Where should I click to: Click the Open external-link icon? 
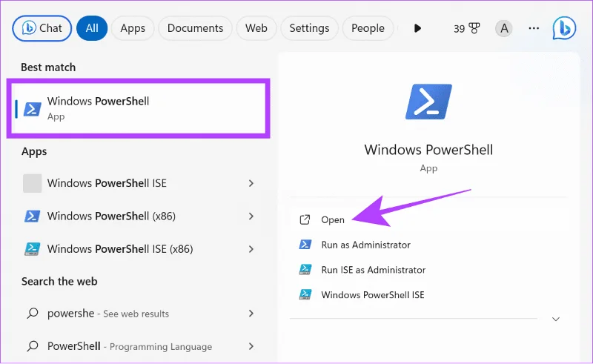(305, 220)
